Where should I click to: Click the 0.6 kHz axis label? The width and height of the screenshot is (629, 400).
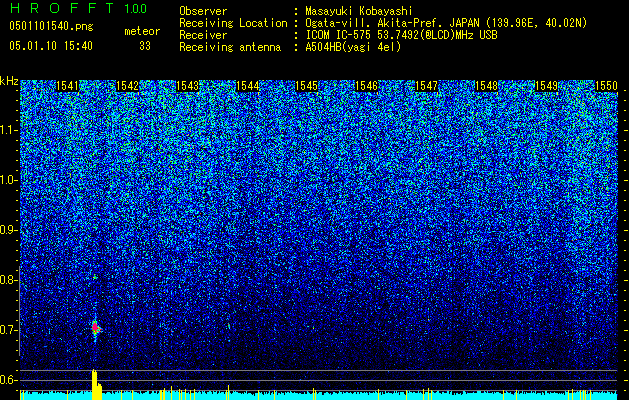tap(9, 380)
